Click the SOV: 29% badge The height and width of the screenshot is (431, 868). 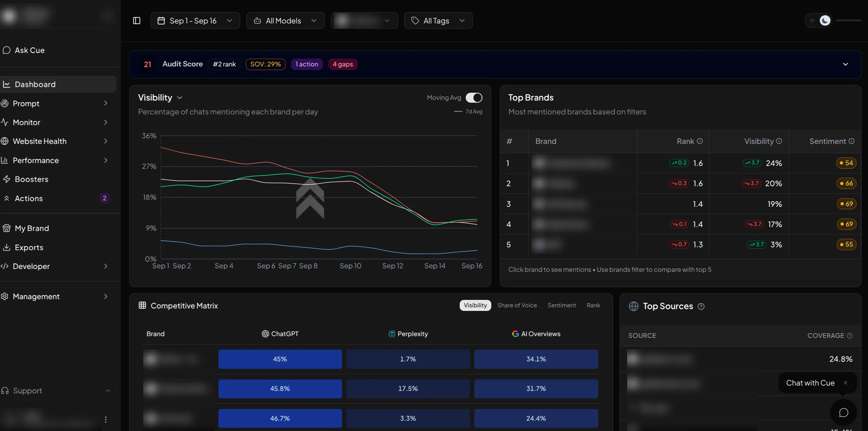tap(265, 64)
